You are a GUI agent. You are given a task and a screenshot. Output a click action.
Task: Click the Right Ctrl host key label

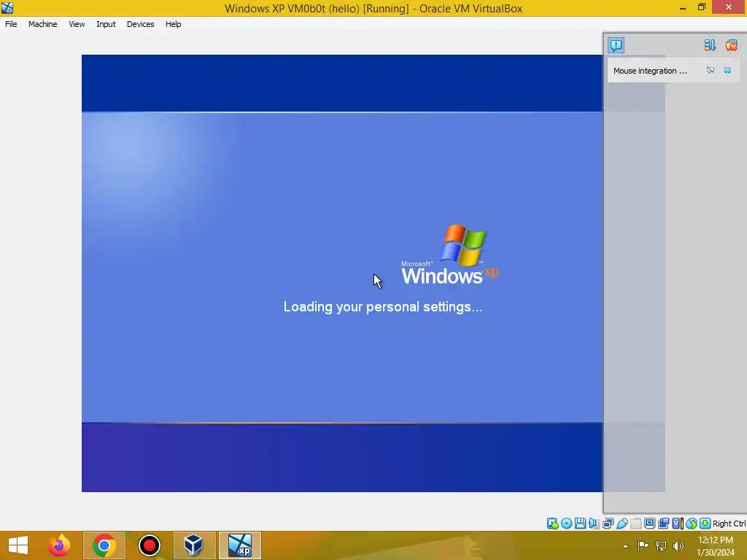[729, 524]
